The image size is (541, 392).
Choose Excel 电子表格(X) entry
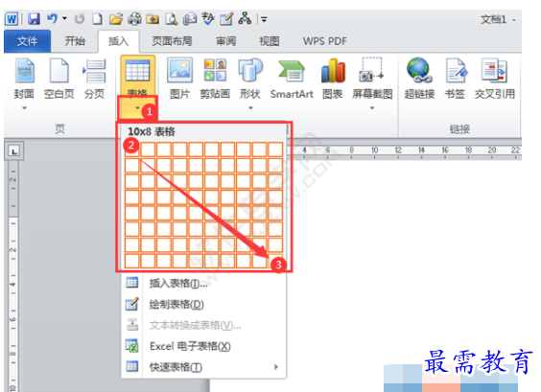click(x=203, y=346)
